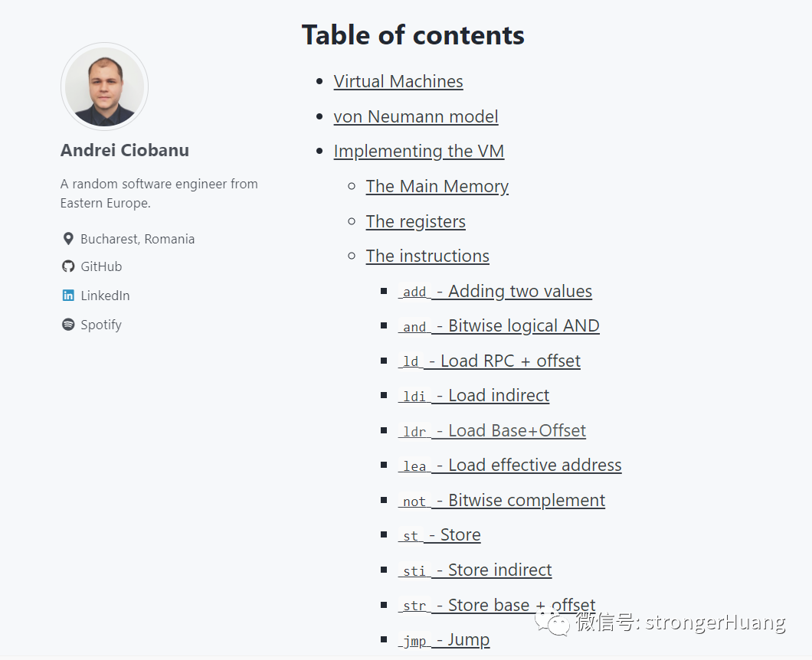812x660 pixels.
Task: Click the jmp - Jump link
Action: [x=444, y=639]
